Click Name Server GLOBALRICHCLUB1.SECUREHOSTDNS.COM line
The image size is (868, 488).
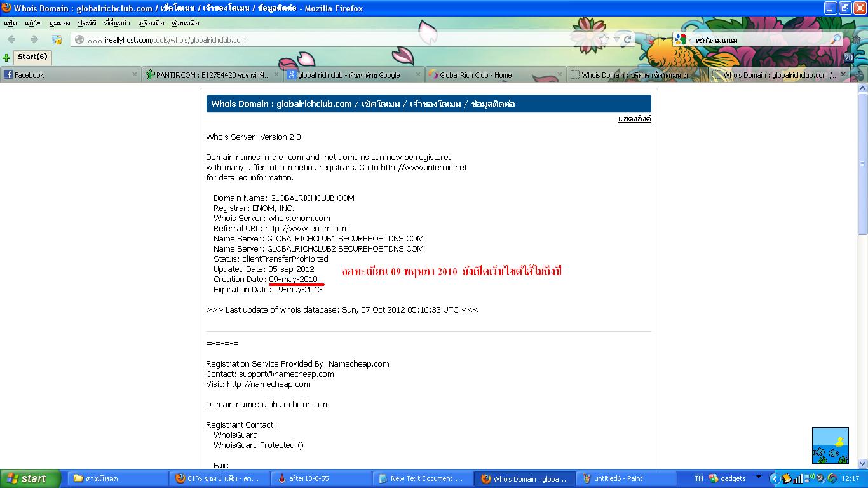click(318, 239)
